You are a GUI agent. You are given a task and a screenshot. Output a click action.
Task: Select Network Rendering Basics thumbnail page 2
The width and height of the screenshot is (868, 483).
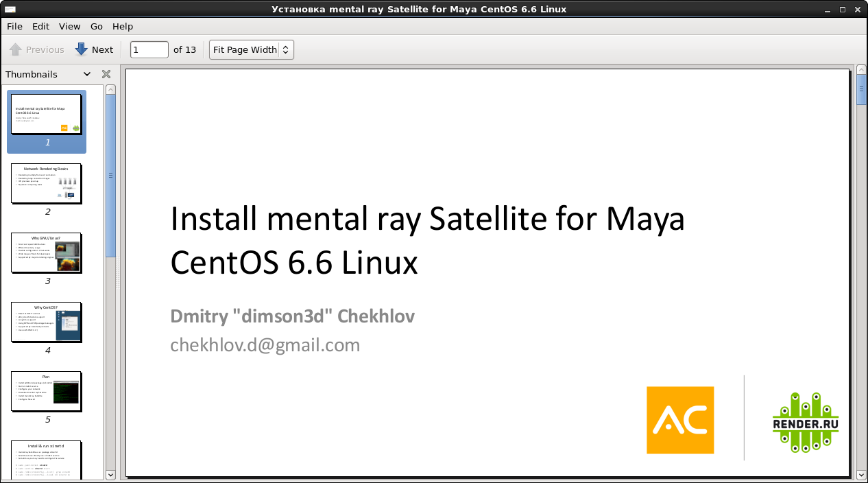(x=47, y=183)
